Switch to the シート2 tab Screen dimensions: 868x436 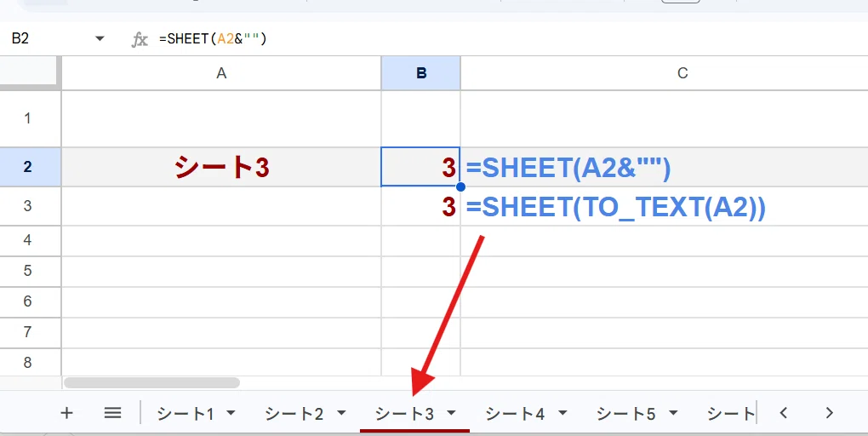(x=294, y=413)
